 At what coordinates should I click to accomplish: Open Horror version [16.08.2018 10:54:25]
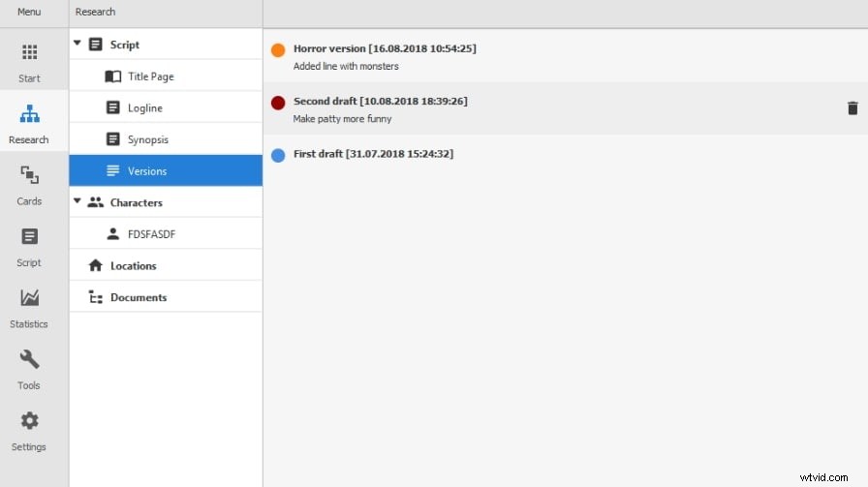385,48
